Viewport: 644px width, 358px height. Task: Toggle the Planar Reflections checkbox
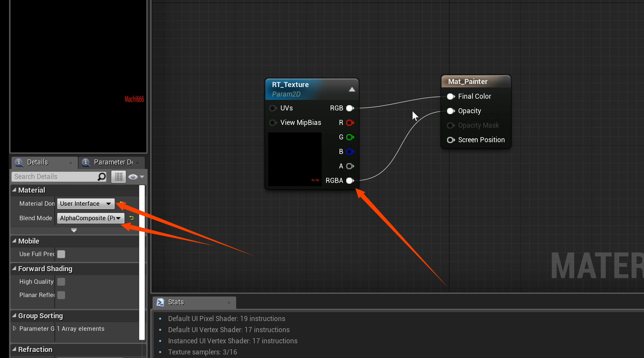click(x=60, y=295)
